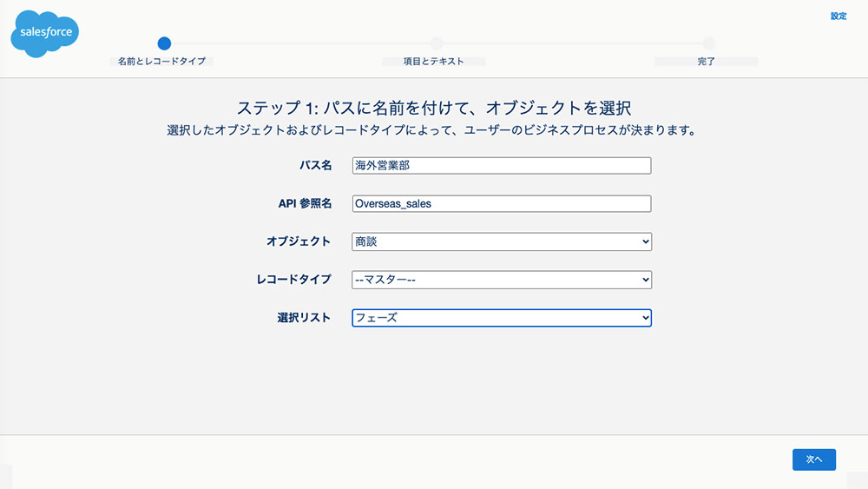Select the 完了 step label
This screenshot has height=489, width=868.
[x=706, y=62]
